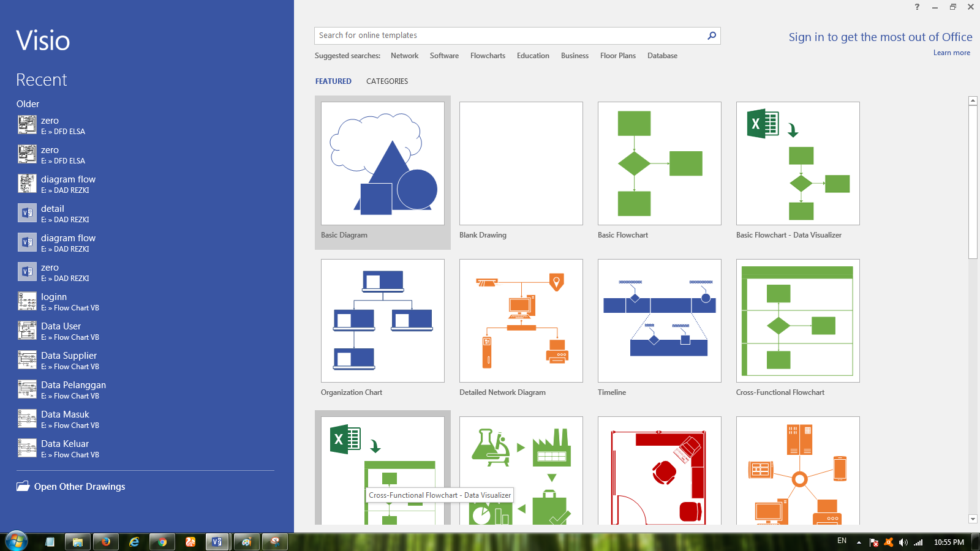Open the Avast antivirus tray icon
980x551 pixels.
click(889, 542)
